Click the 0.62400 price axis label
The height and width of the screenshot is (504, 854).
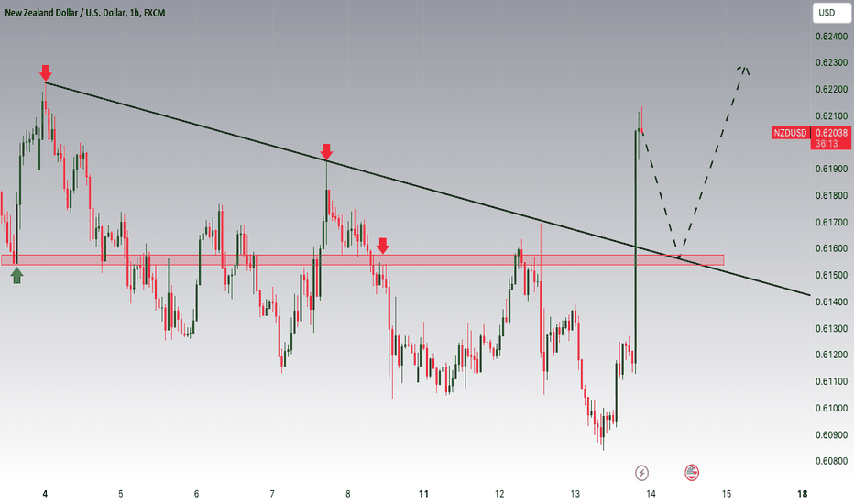pos(832,37)
